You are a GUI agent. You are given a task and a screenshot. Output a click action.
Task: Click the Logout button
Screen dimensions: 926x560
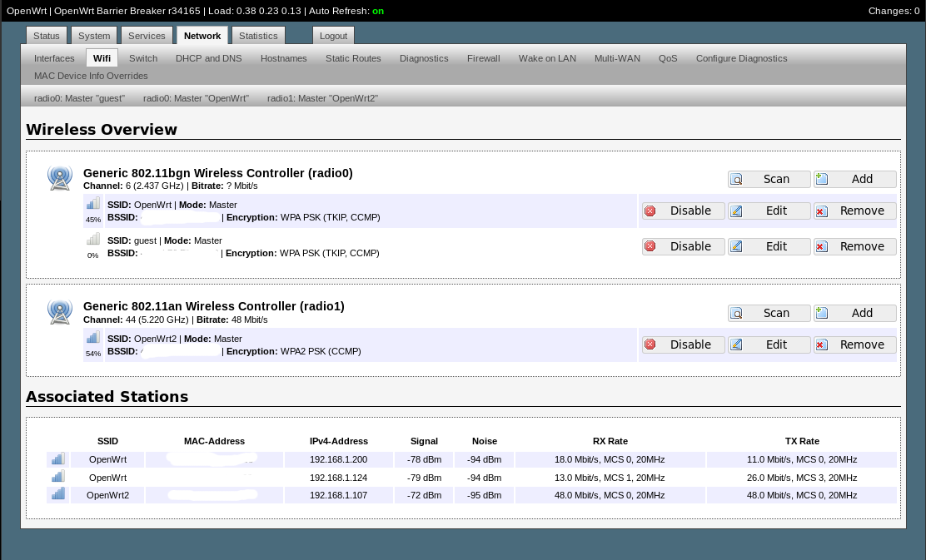tap(333, 36)
